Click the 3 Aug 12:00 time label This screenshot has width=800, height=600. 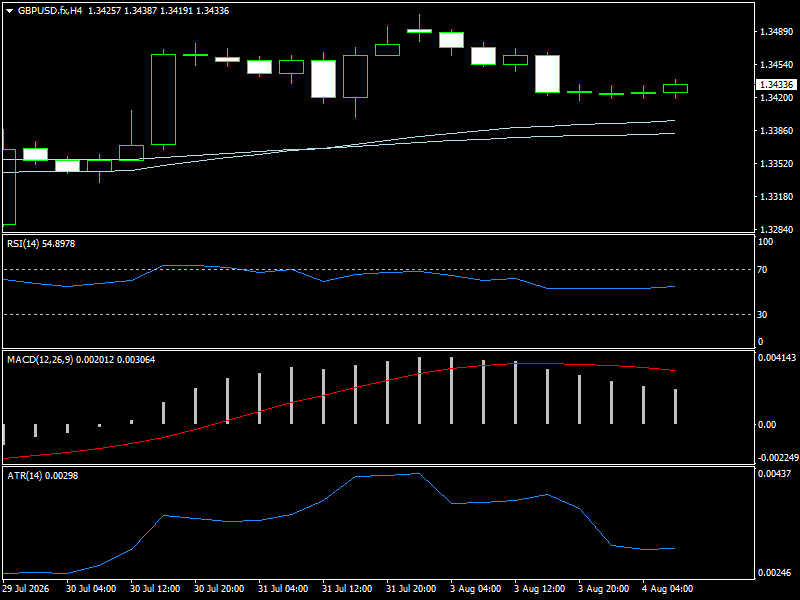pos(539,588)
